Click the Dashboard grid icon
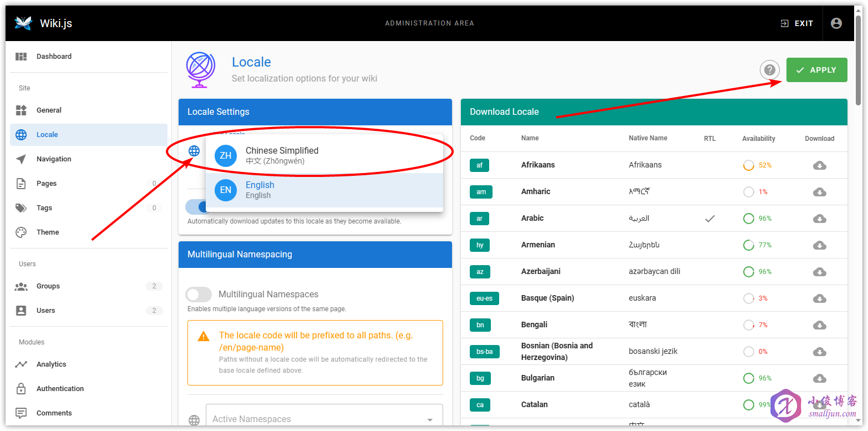The image size is (868, 431). pyautogui.click(x=21, y=57)
